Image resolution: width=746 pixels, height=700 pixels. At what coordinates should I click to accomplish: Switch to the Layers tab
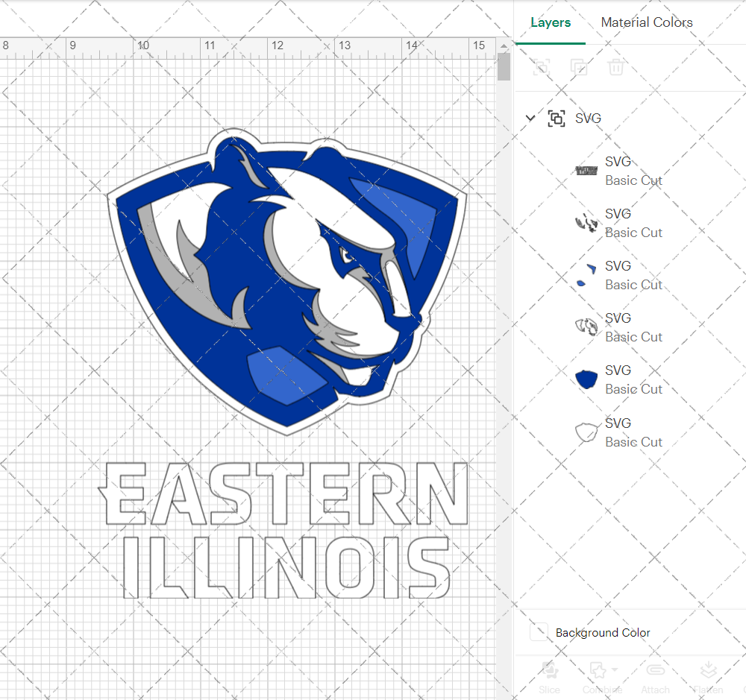click(551, 22)
